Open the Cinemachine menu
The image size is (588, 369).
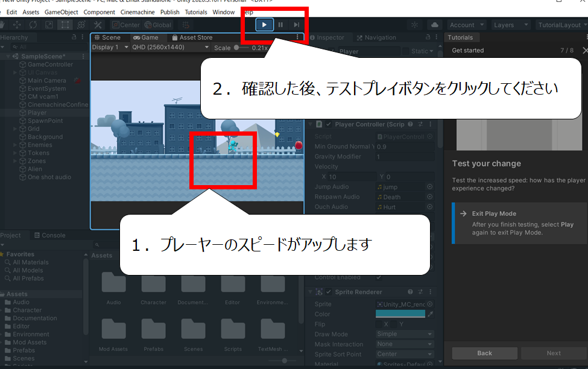click(138, 12)
